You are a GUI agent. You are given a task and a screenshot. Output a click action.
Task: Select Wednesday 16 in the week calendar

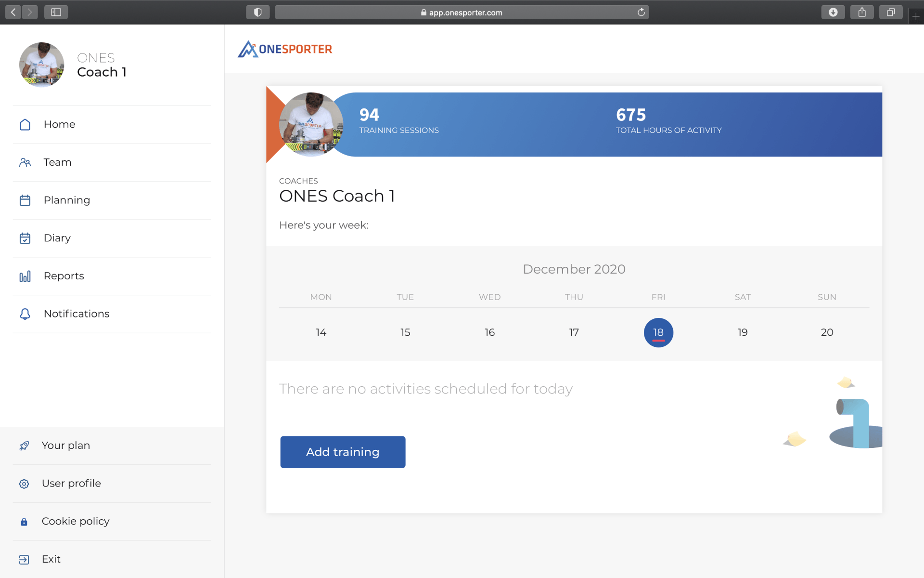[x=489, y=332]
